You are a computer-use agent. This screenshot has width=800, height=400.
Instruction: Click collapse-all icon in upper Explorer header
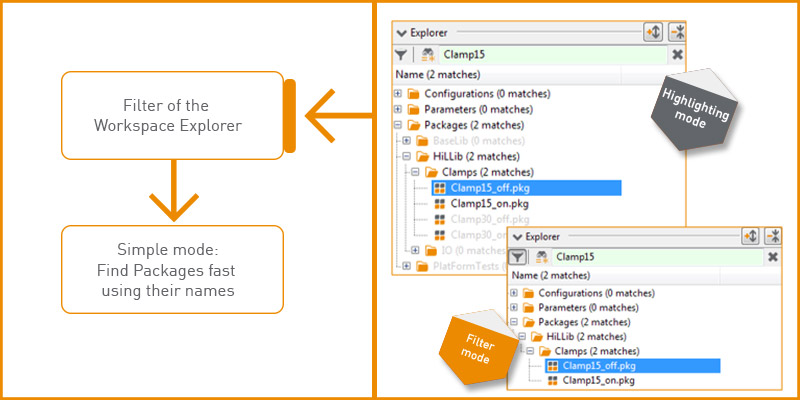click(x=677, y=33)
